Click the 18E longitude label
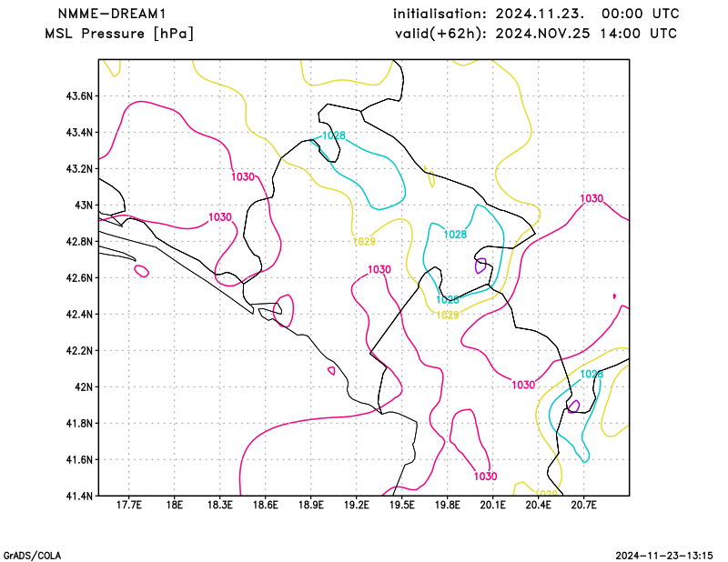 click(174, 505)
